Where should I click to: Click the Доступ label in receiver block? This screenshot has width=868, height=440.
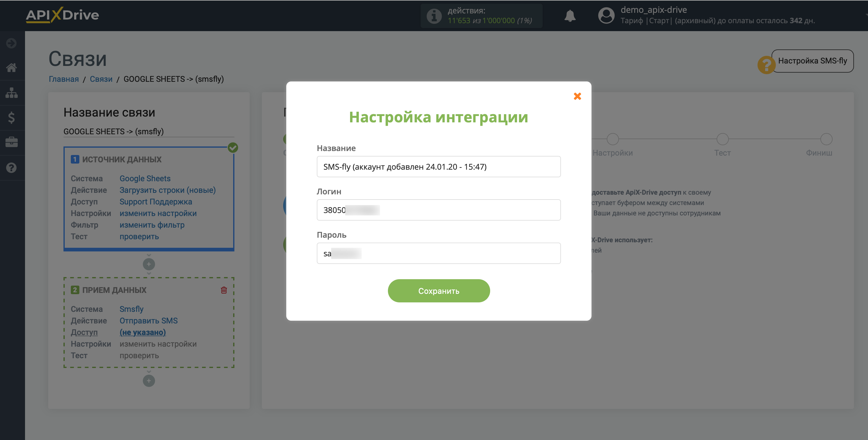click(84, 332)
